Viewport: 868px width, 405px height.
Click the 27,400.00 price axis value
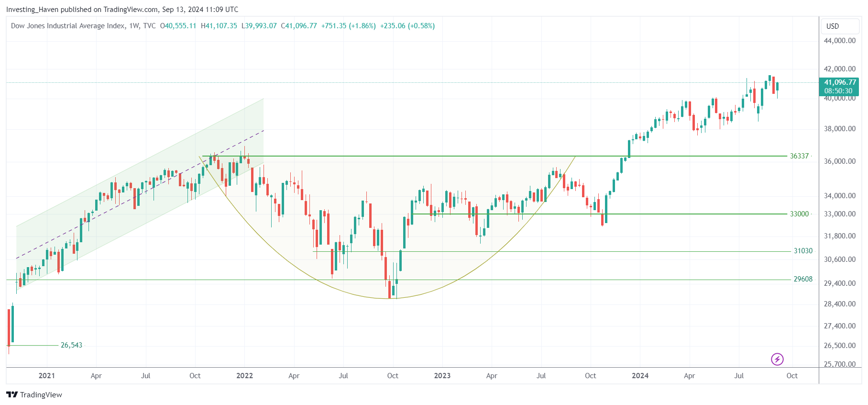pyautogui.click(x=840, y=326)
